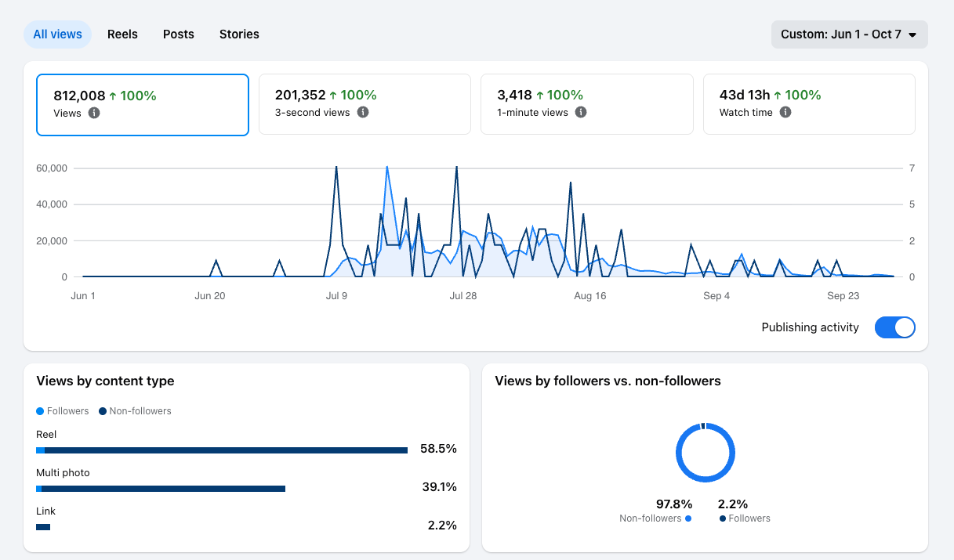Switch to the Posts tab
The height and width of the screenshot is (560, 954).
tap(179, 34)
